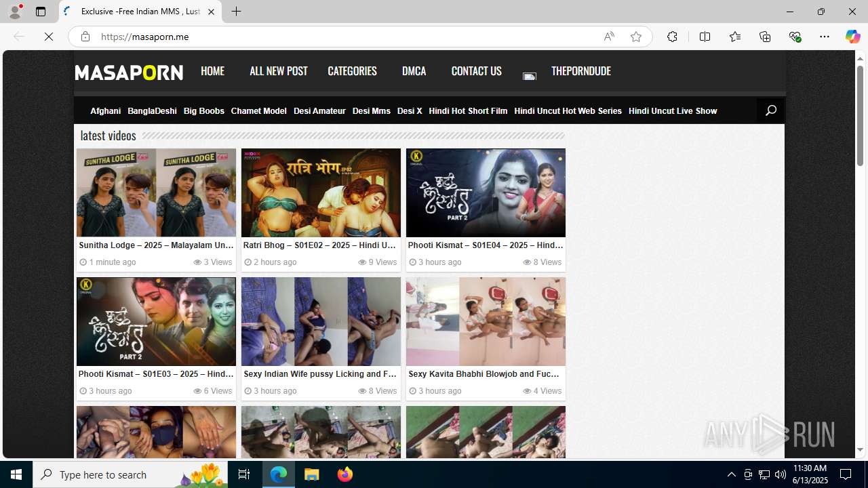The width and height of the screenshot is (868, 488).
Task: Click the '9 Views' counter text
Action: pos(382,262)
